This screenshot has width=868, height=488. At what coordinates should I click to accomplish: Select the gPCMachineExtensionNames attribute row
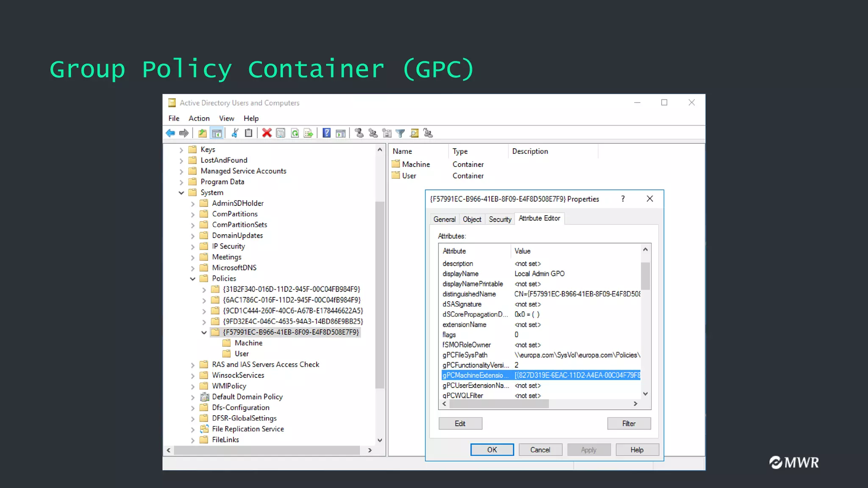541,375
